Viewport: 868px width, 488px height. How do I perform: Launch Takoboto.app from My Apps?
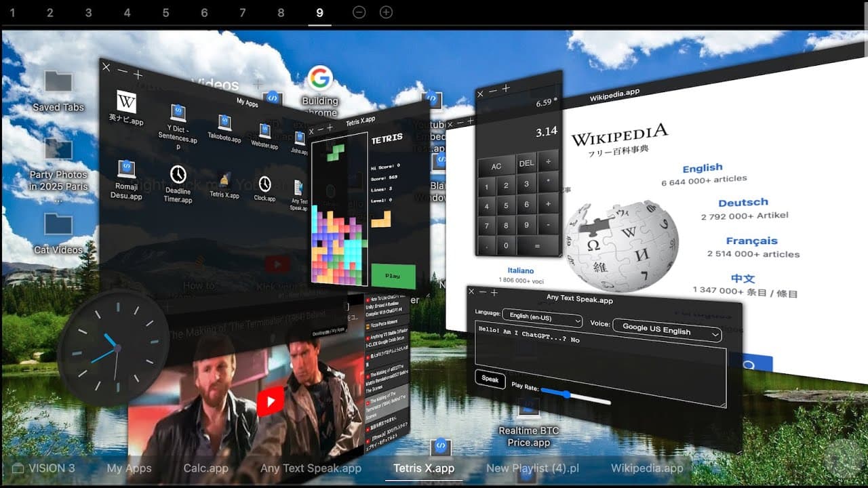click(x=224, y=123)
